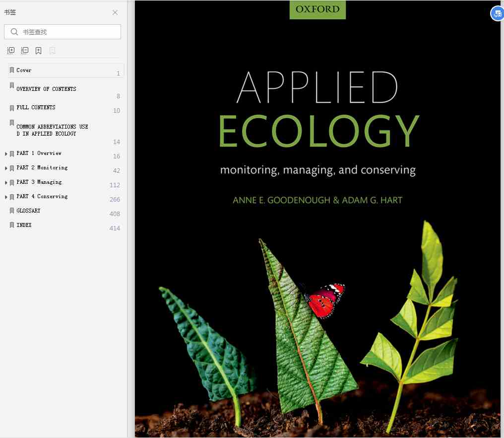Click page number 10 next to FULL CONTENTS
The height and width of the screenshot is (438, 504).
(x=117, y=111)
